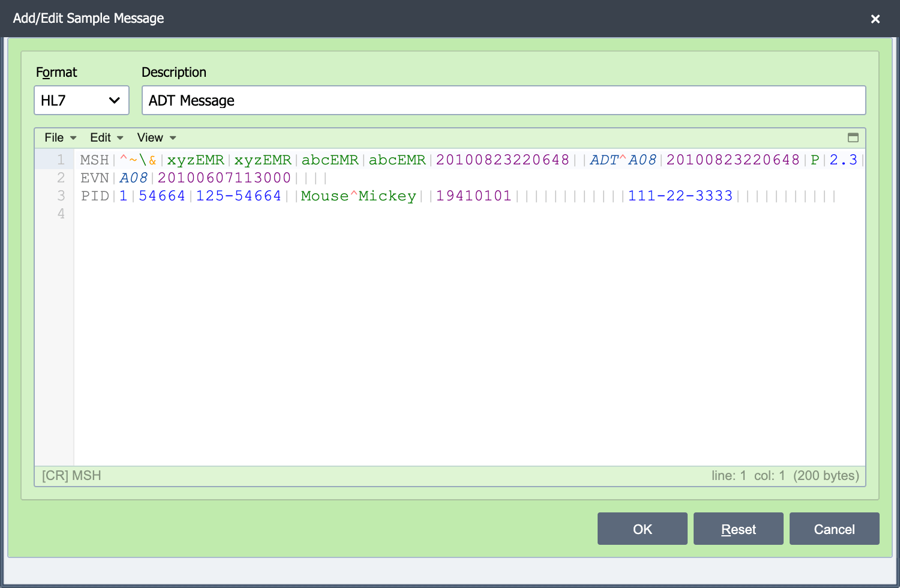Expand the View menu dropdown

157,137
